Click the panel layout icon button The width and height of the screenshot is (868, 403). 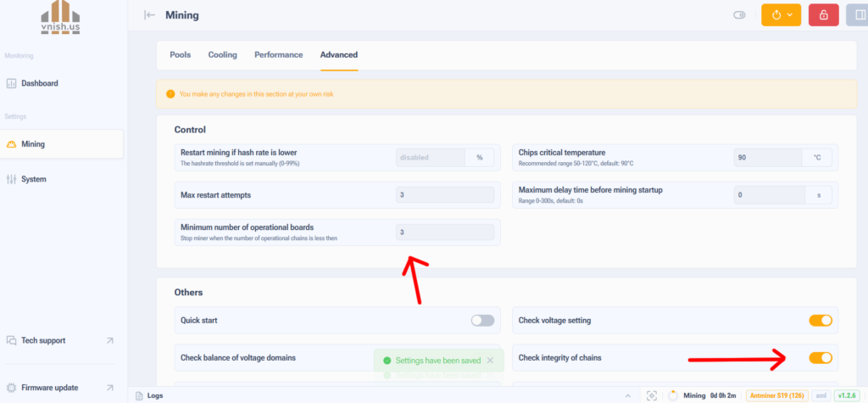857,15
